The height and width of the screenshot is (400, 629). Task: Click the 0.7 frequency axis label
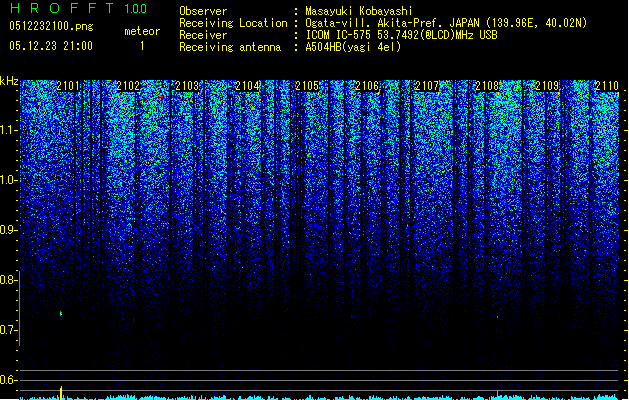(8, 330)
